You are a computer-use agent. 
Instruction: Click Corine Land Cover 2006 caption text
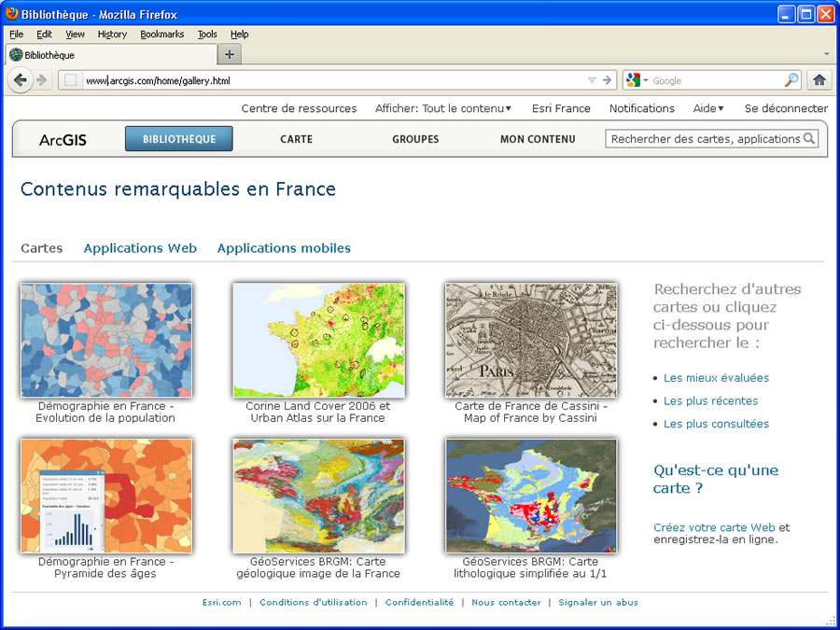pos(318,412)
